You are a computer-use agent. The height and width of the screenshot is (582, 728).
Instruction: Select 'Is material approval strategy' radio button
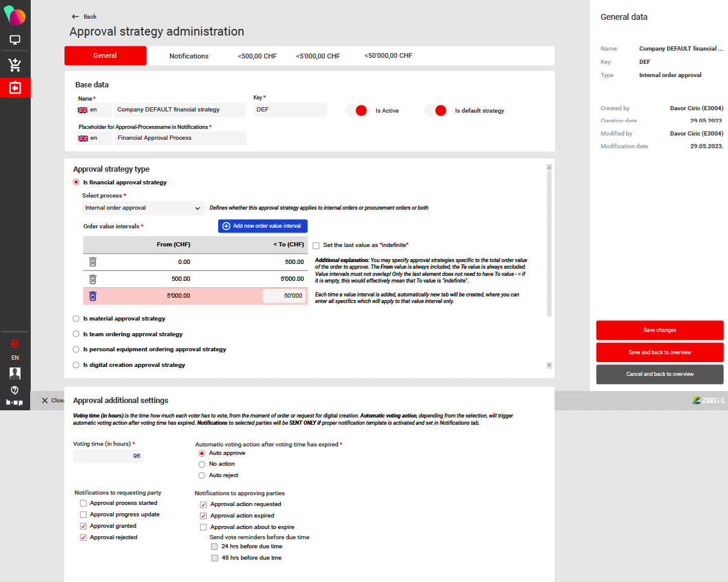[x=76, y=318]
